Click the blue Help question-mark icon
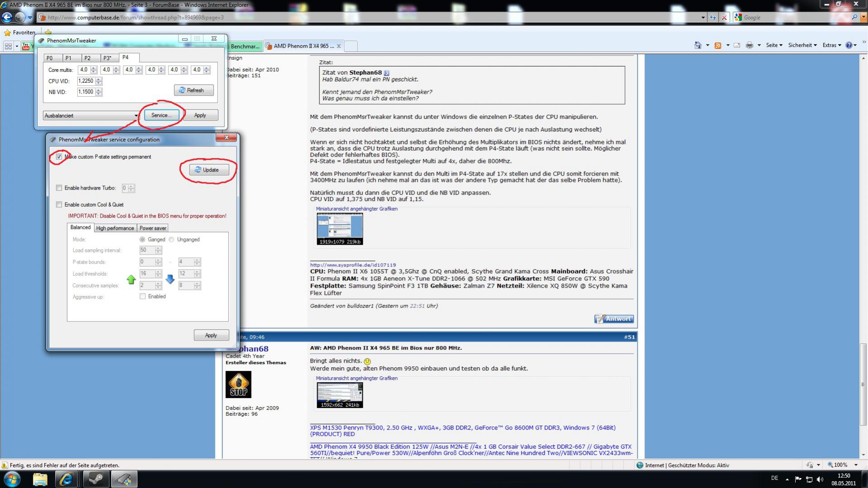Viewport: 868px width, 488px height. point(849,45)
